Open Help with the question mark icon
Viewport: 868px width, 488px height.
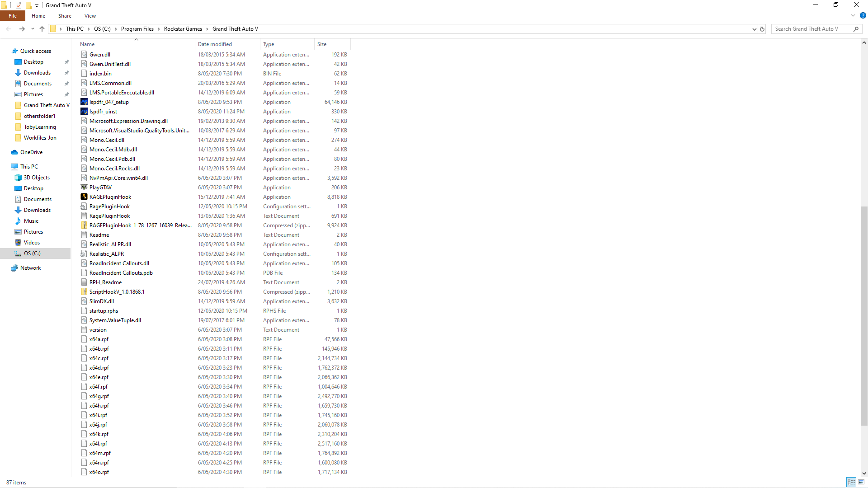click(863, 15)
